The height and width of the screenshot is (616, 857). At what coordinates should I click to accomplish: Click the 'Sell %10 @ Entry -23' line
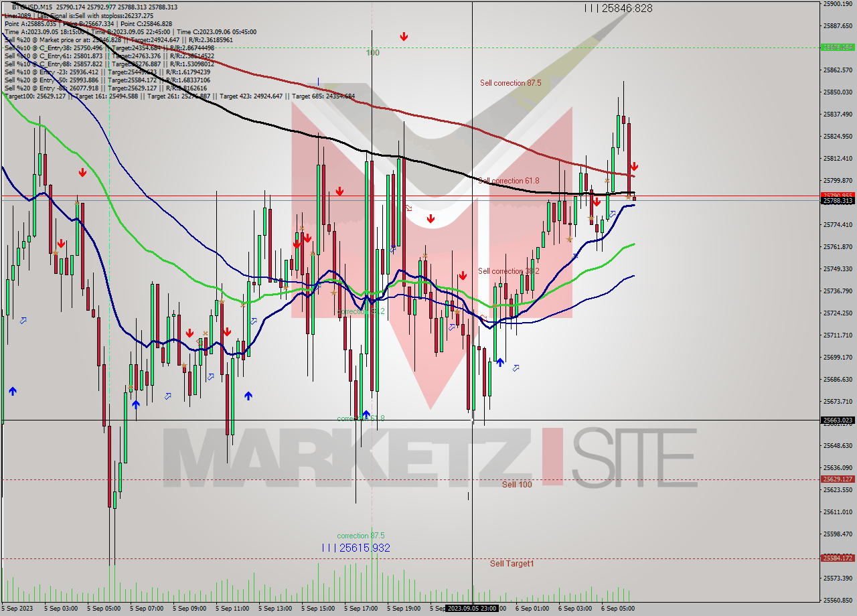tap(107, 72)
